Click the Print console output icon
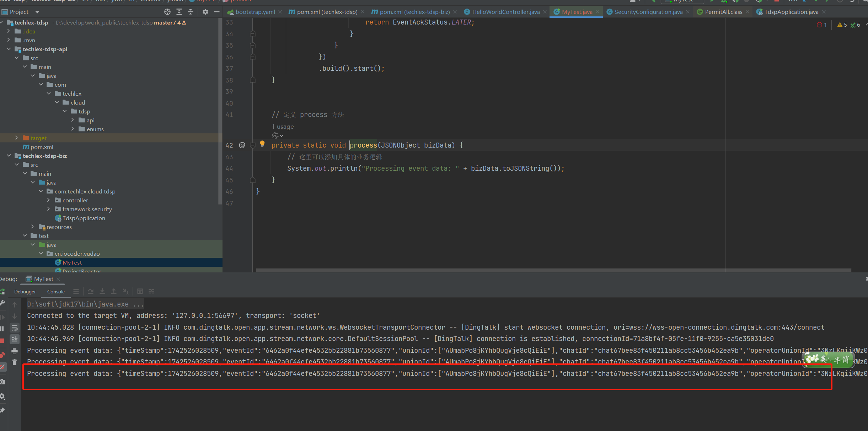 [15, 351]
